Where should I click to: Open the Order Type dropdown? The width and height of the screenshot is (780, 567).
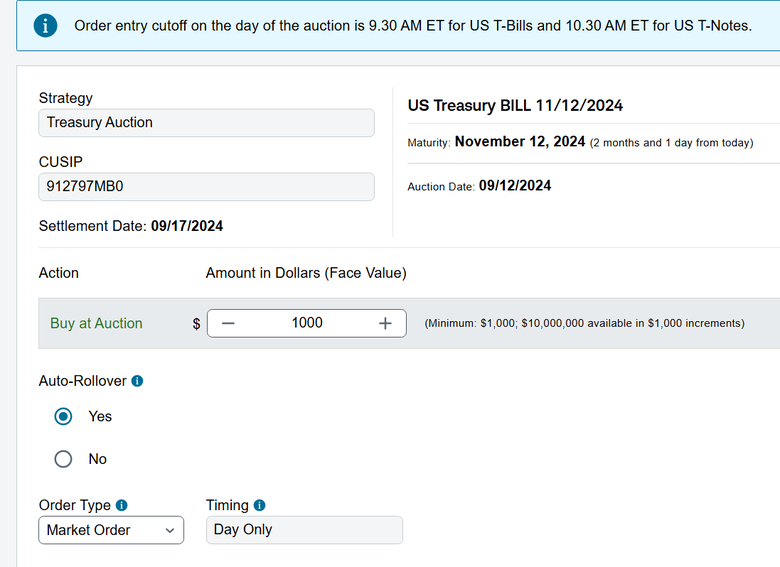pyautogui.click(x=111, y=530)
